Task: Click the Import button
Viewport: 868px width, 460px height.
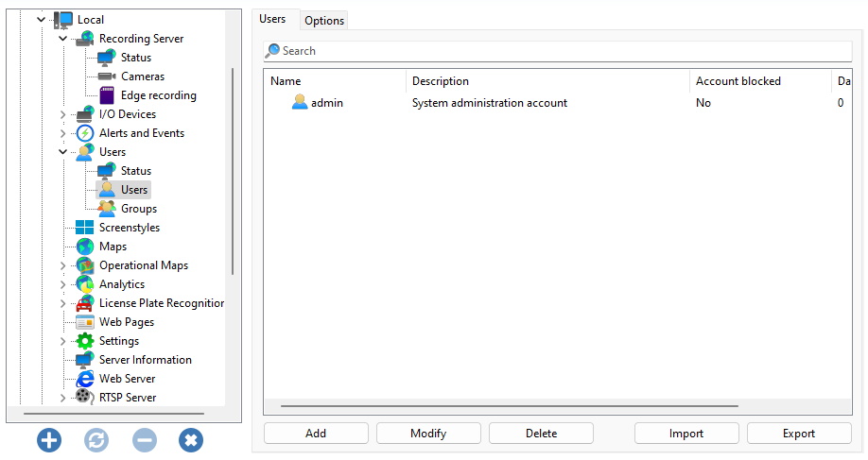Action: click(686, 434)
